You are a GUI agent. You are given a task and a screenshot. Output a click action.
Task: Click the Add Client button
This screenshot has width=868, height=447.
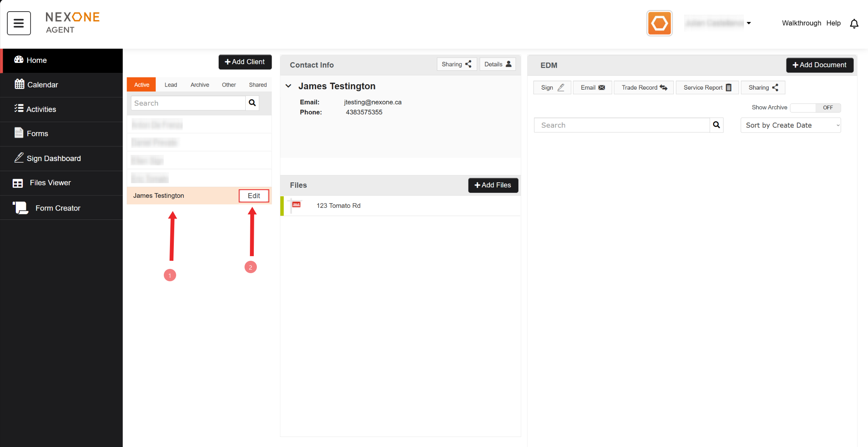(x=245, y=62)
